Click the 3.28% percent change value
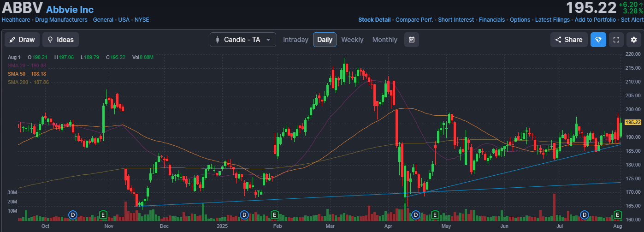This screenshot has height=232, width=644. [x=633, y=11]
